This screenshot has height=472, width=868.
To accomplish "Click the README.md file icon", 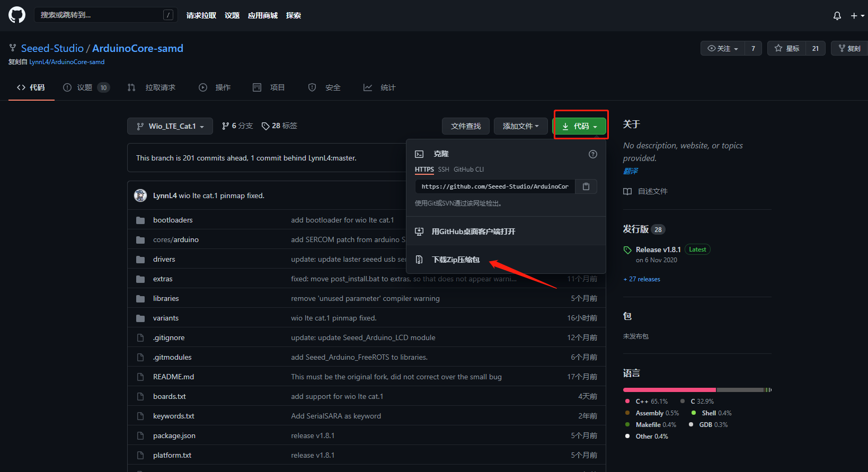I will tap(140, 377).
